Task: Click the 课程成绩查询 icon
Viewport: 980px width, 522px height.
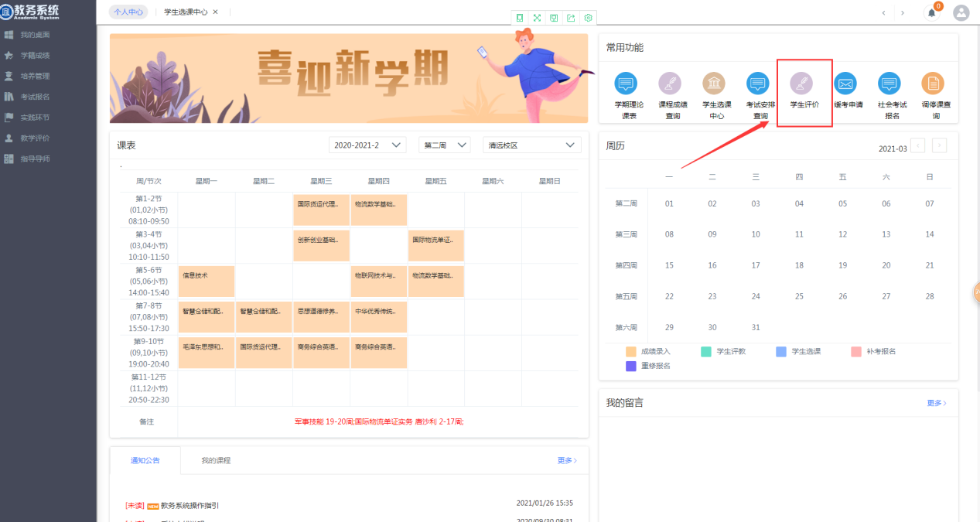Action: point(670,84)
